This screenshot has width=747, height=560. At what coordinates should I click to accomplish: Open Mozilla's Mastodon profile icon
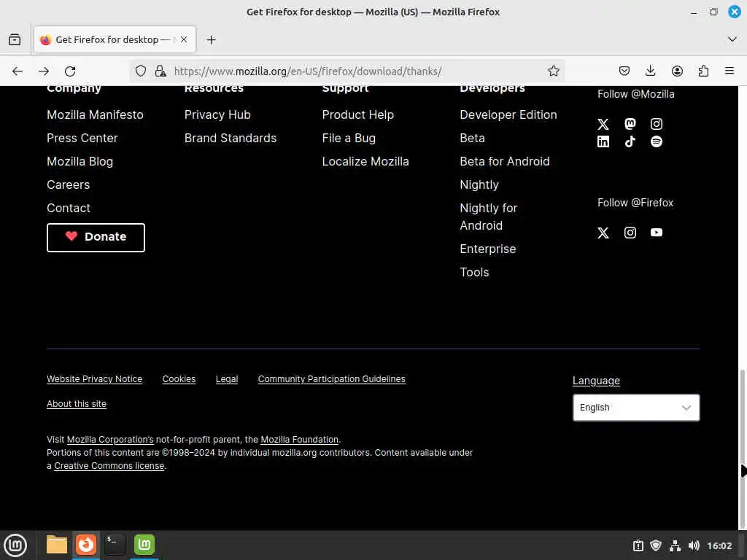click(630, 124)
